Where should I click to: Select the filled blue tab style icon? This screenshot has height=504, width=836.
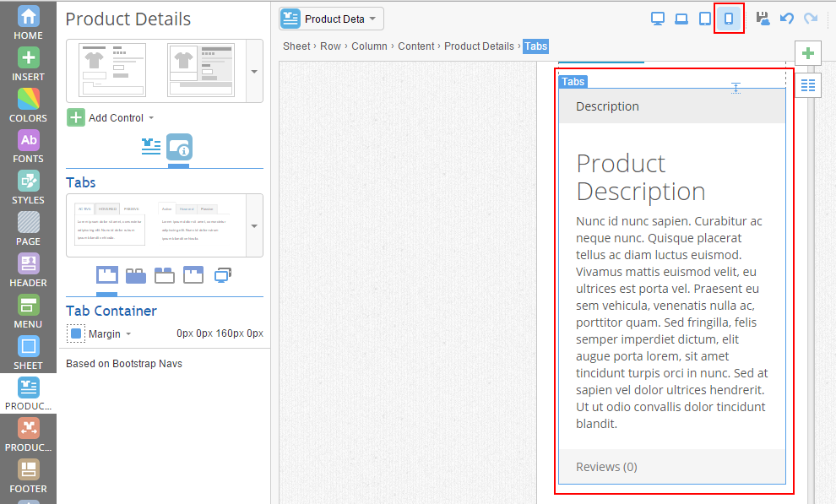pyautogui.click(x=136, y=275)
